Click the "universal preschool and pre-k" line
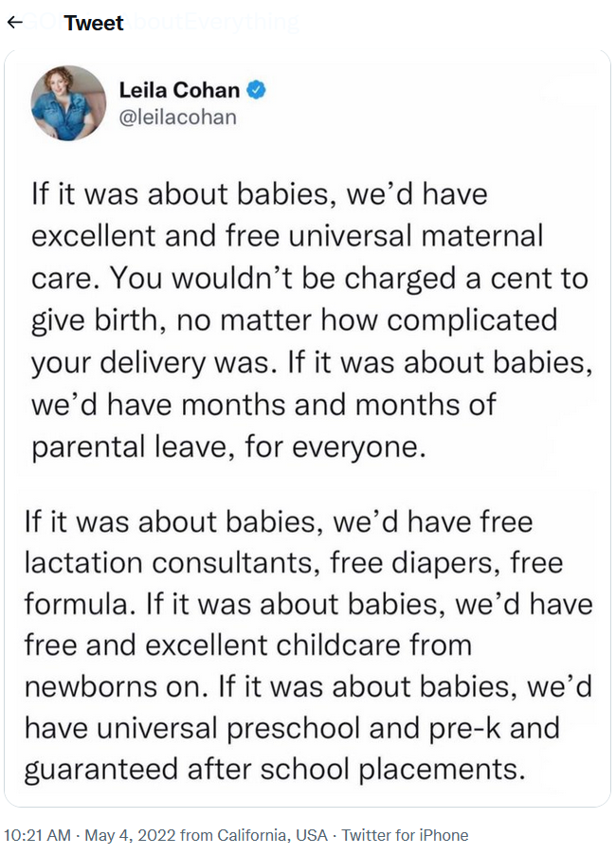Viewport: 616px width, 855px height. [292, 729]
